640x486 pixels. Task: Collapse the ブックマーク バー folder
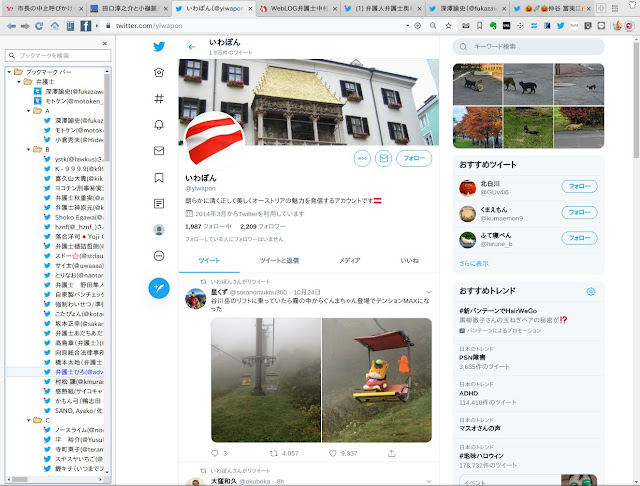pos(9,72)
